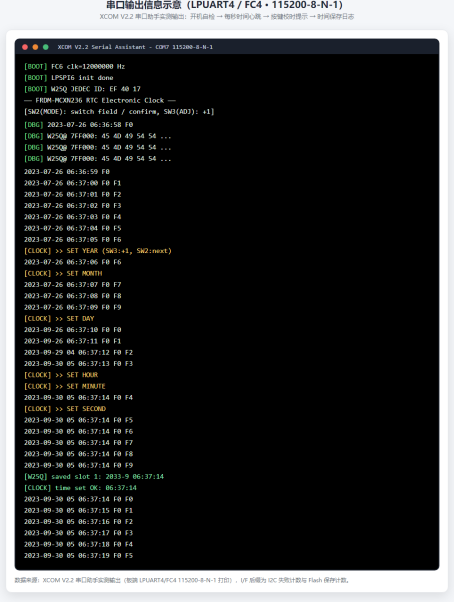Click the [CLOCK] >> SET HOUR prompt line
The image size is (454, 603).
click(61, 375)
